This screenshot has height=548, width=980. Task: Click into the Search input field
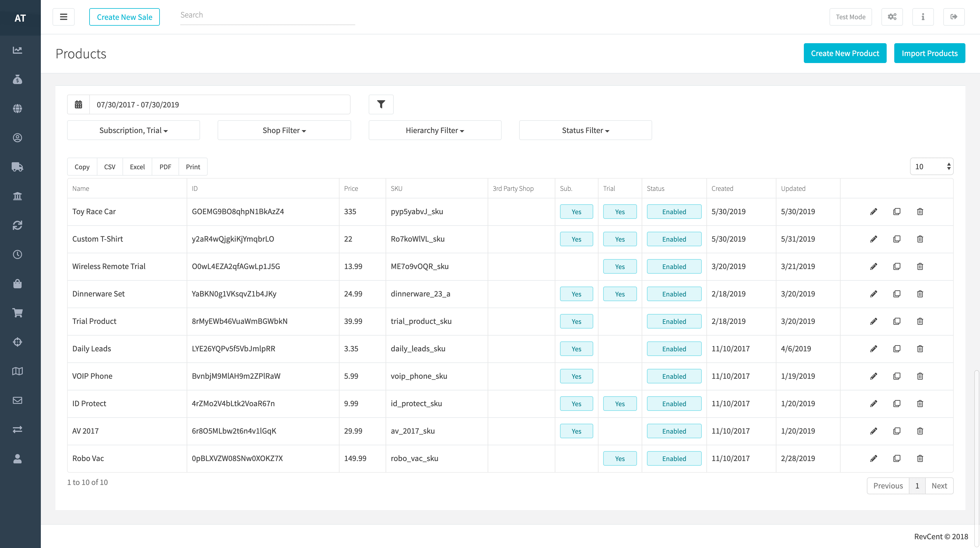pyautogui.click(x=267, y=15)
